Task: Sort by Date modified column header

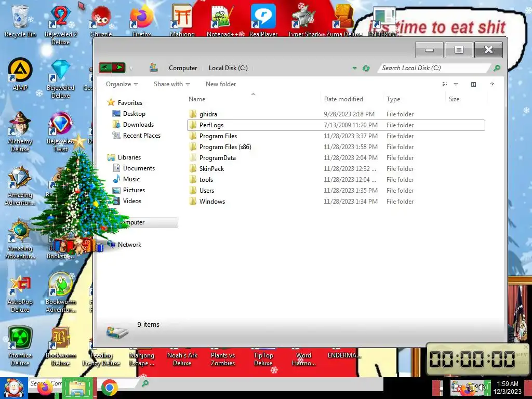Action: (352, 99)
